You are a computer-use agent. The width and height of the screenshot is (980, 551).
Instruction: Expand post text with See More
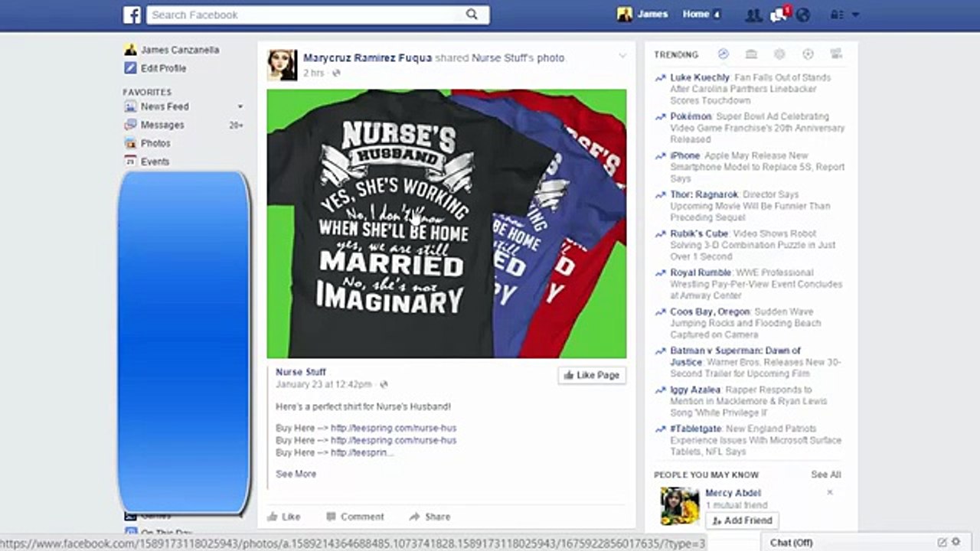(296, 474)
